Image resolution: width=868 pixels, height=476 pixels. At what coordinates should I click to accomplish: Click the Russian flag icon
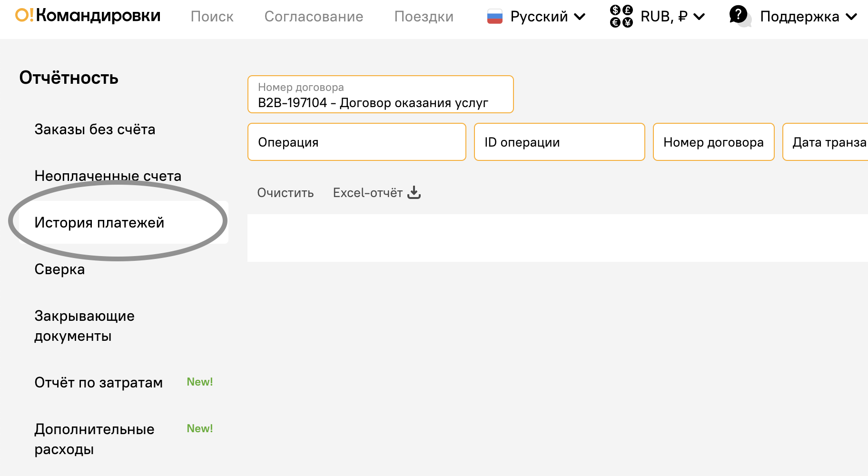[x=495, y=17]
